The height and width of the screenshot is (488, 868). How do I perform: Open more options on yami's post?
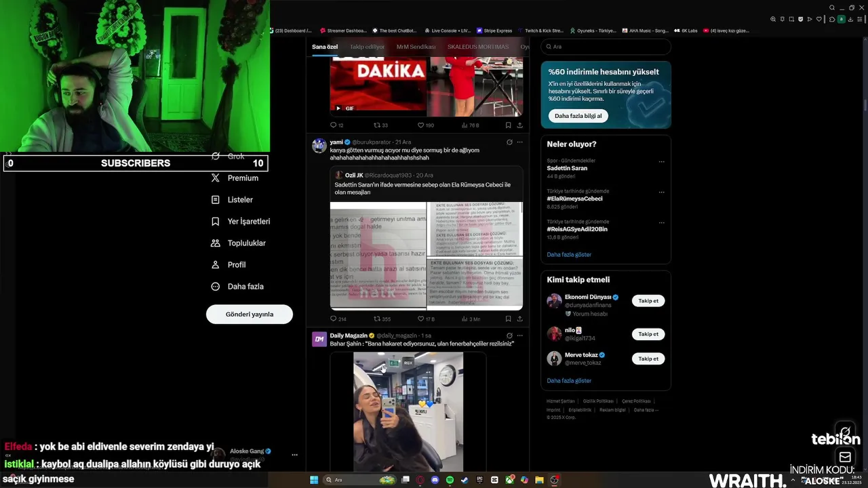520,142
